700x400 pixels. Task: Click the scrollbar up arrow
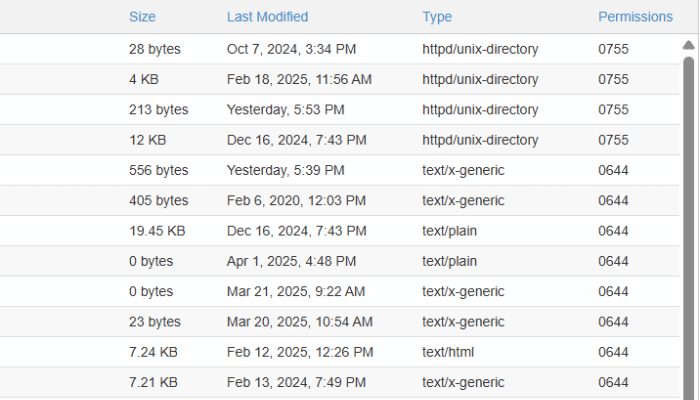click(688, 45)
